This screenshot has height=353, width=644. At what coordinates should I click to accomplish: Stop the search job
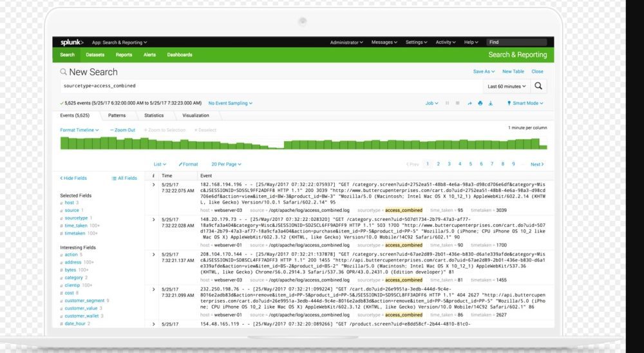point(458,103)
